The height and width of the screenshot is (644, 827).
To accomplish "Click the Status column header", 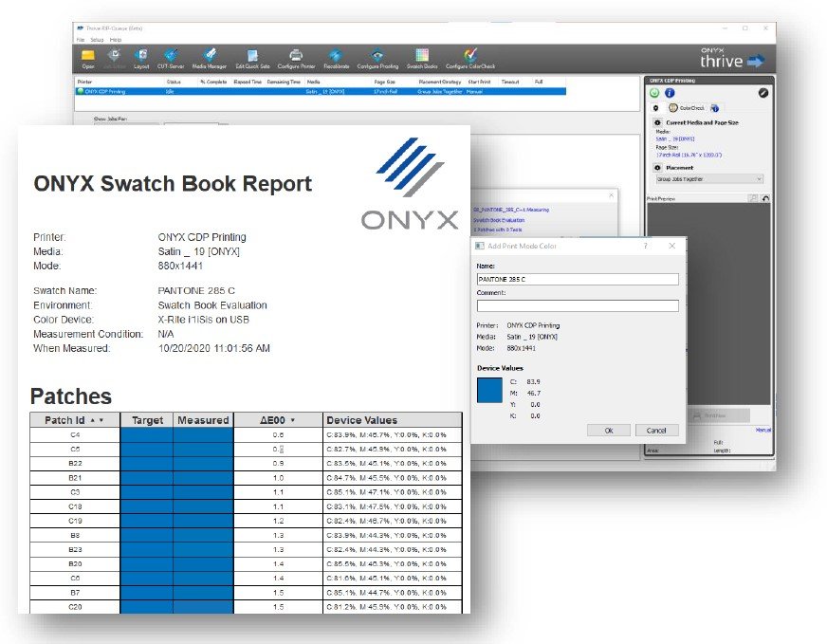I will click(x=174, y=82).
